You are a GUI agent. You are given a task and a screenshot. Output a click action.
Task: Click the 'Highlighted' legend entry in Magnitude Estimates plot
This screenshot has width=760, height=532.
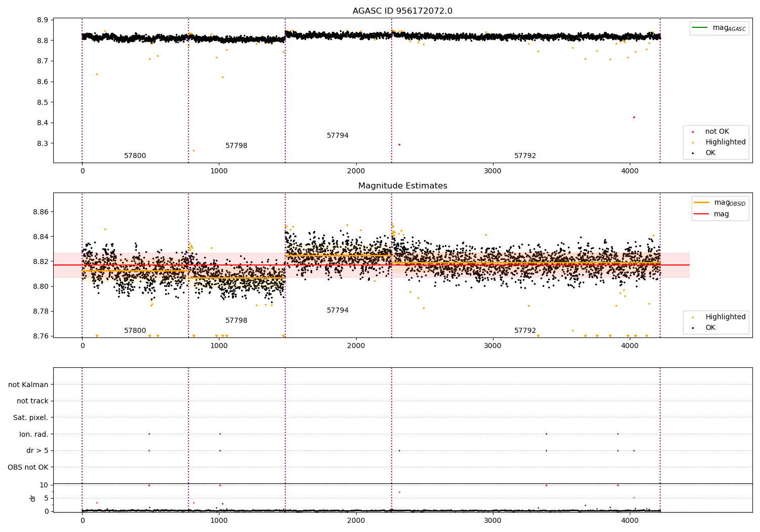coord(719,317)
